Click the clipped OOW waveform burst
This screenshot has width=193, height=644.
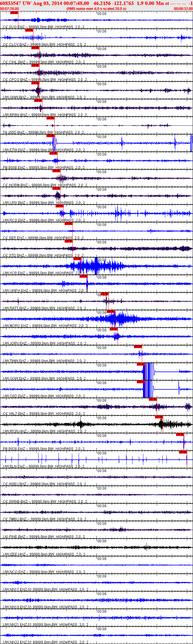148,372
